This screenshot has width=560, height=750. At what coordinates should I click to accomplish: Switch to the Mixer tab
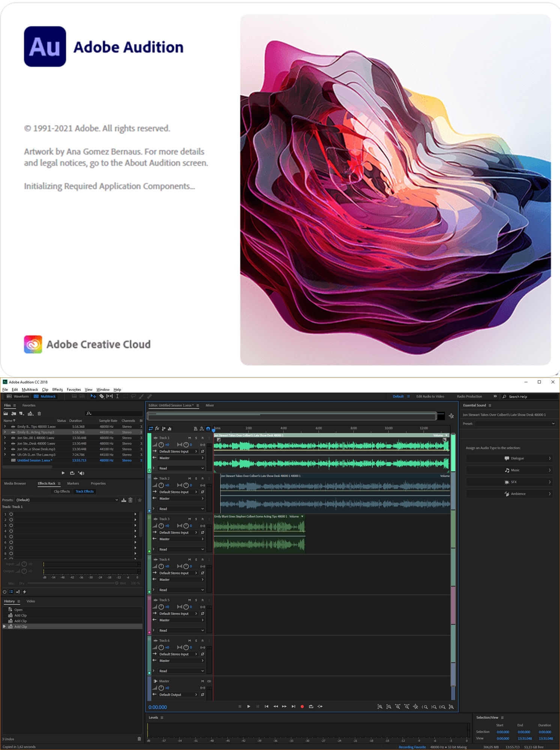(x=210, y=405)
